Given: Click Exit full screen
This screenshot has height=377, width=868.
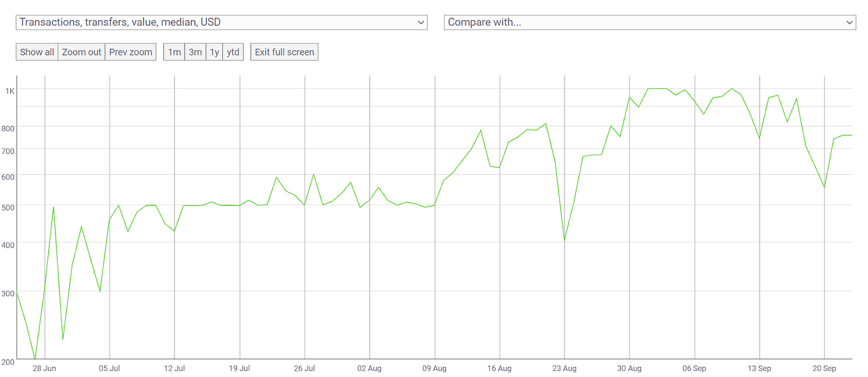Looking at the screenshot, I should coord(284,52).
